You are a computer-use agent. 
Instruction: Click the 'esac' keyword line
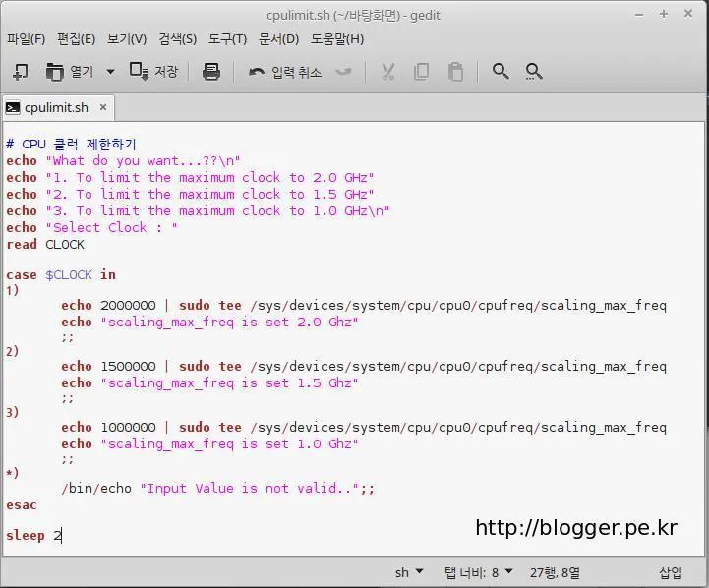(22, 505)
